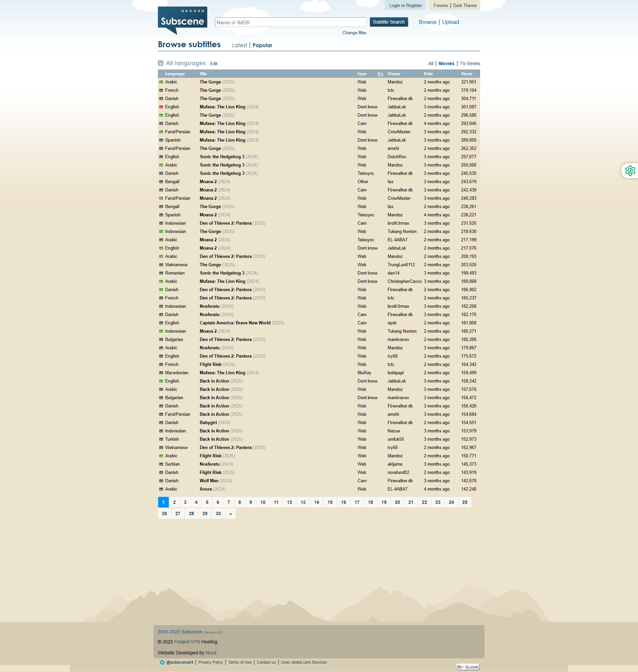
Task: Click Change filter link
Action: [354, 33]
